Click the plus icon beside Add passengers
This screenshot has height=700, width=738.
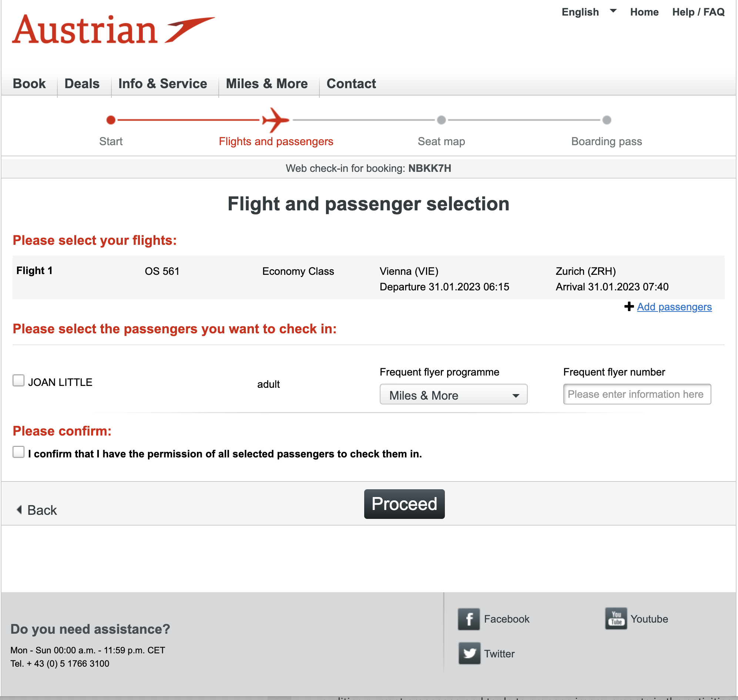pos(629,307)
